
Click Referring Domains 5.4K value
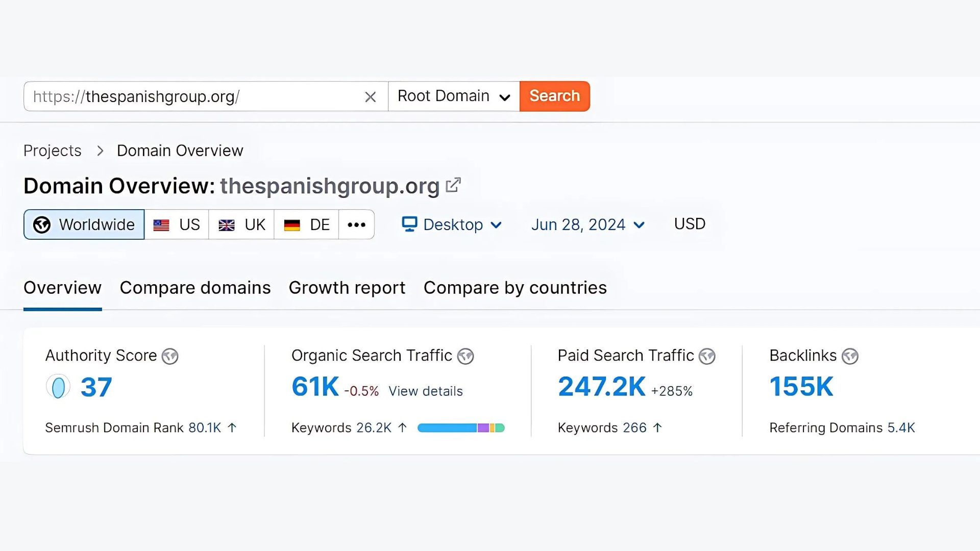click(901, 428)
